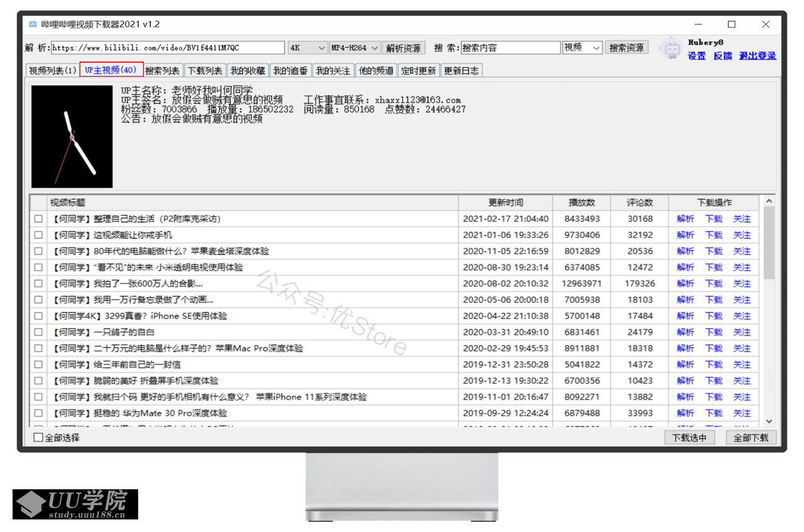Open the 我的收藏 tab
Image resolution: width=804 pixels, height=532 pixels.
tap(247, 71)
